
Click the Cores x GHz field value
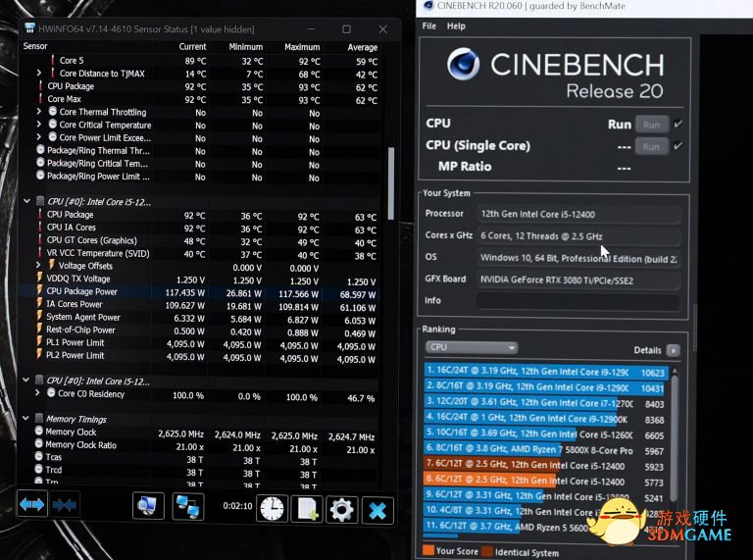(x=578, y=235)
